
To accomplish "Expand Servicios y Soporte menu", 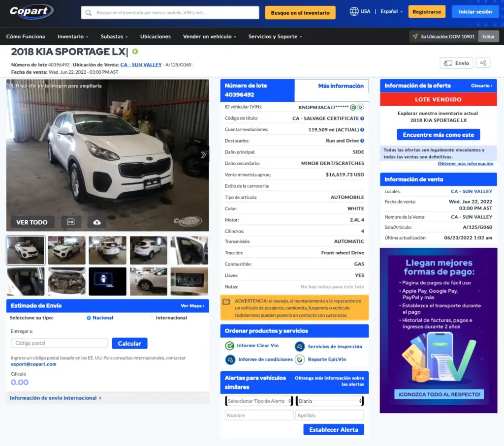I will click(x=275, y=36).
